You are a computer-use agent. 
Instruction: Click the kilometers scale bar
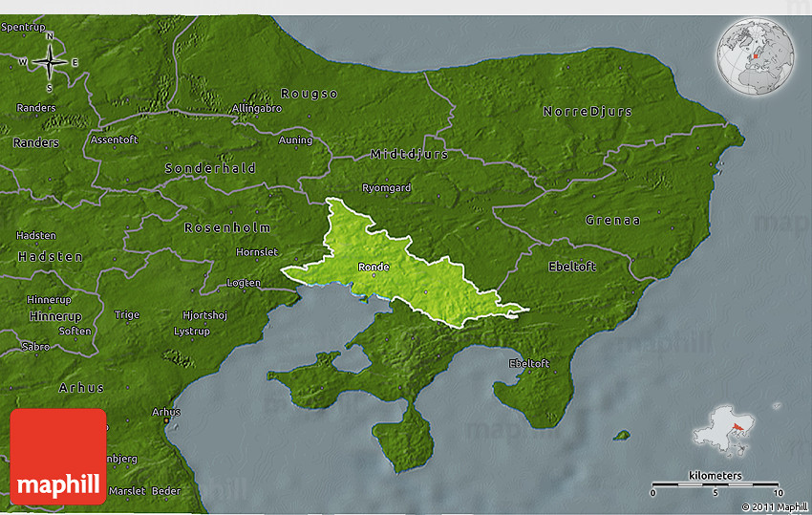click(715, 483)
